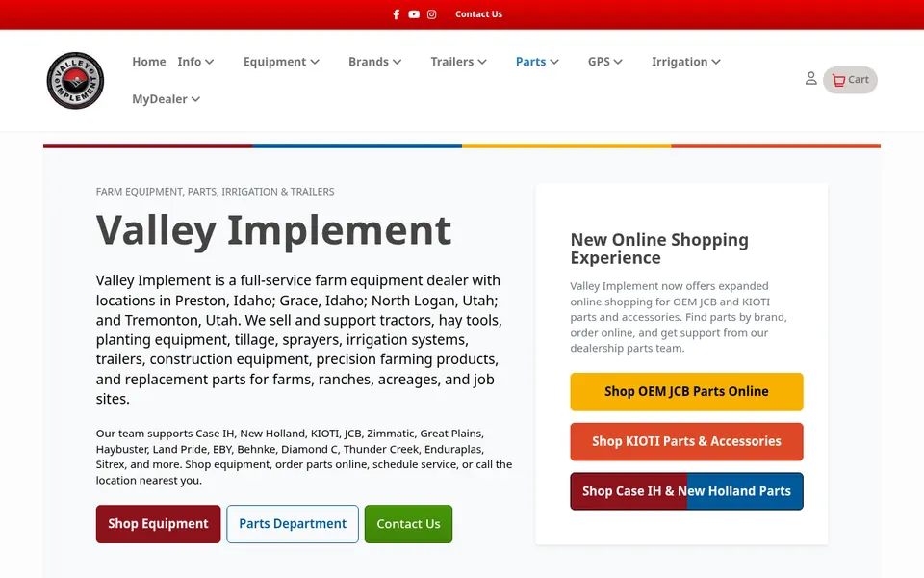The width and height of the screenshot is (924, 578).
Task: Click Contact Us in the red top bar
Action: click(478, 14)
